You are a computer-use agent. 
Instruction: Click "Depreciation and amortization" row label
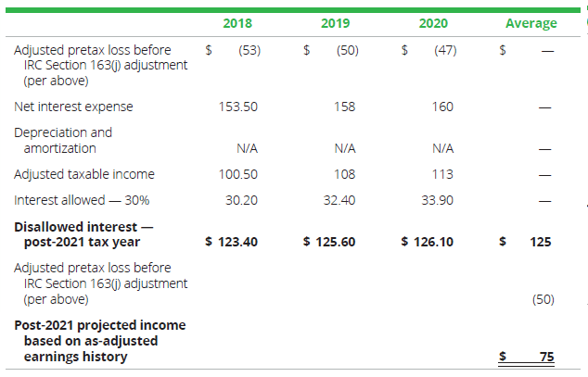[x=63, y=140]
